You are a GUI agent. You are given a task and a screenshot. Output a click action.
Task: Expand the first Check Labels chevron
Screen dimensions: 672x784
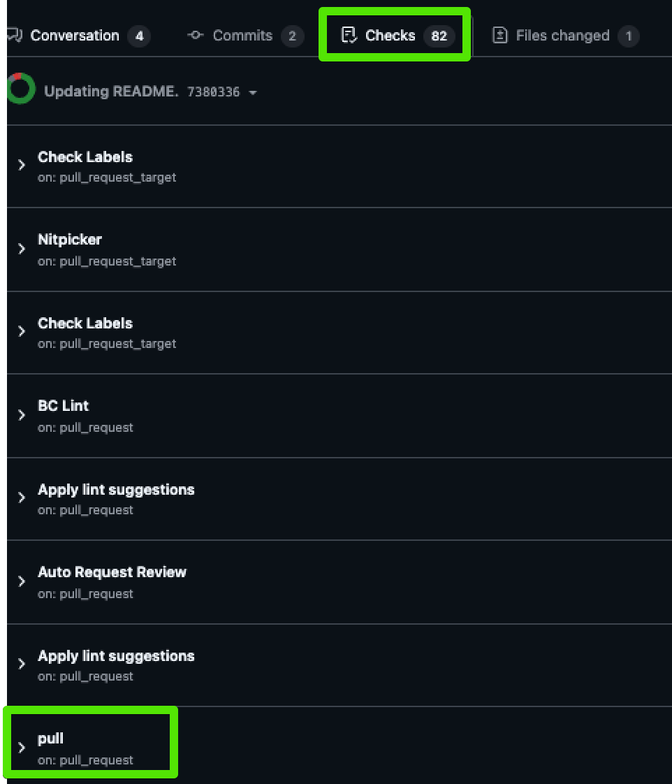pyautogui.click(x=22, y=164)
